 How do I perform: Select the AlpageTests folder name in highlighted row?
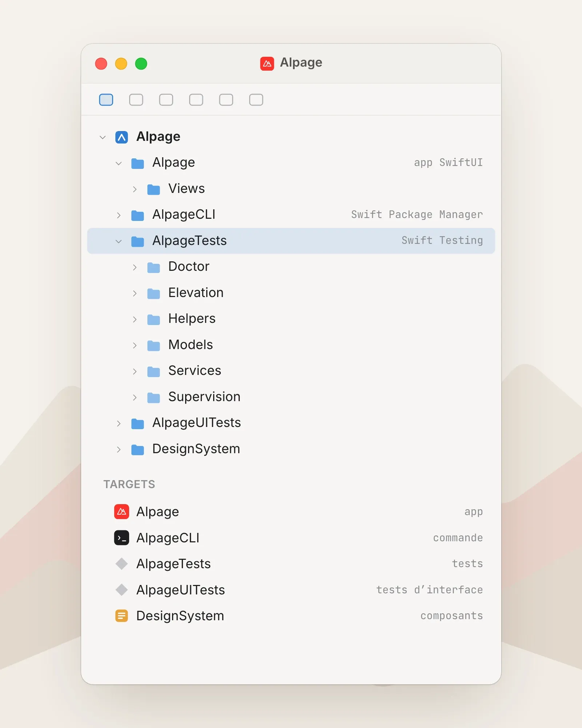(x=189, y=241)
